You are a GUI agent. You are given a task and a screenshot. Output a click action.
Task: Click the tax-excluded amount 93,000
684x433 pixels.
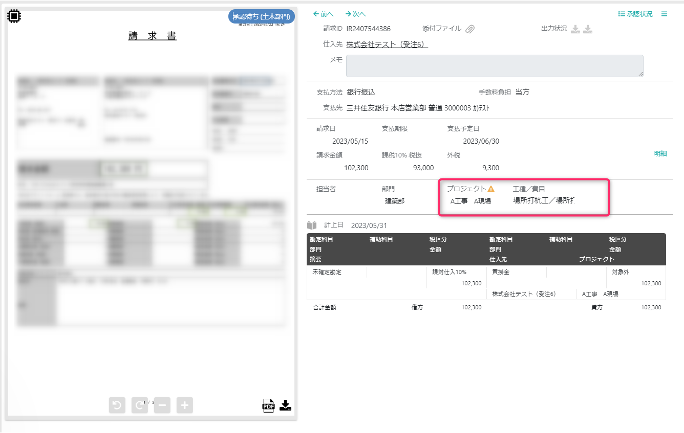click(423, 167)
